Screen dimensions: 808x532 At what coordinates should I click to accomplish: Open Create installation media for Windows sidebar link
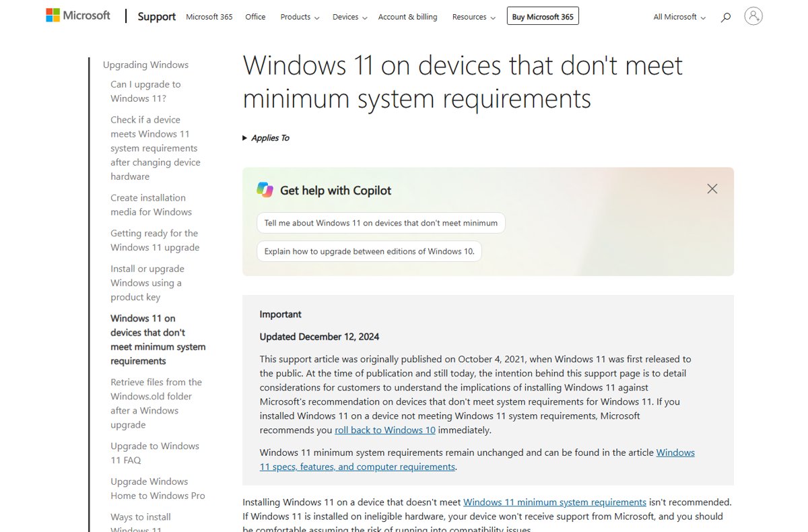click(151, 205)
